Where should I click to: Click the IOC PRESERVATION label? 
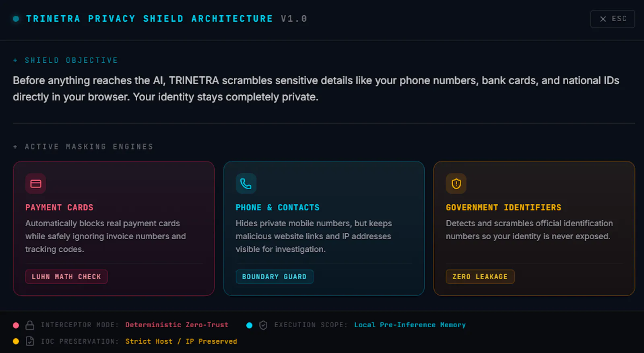tap(80, 341)
